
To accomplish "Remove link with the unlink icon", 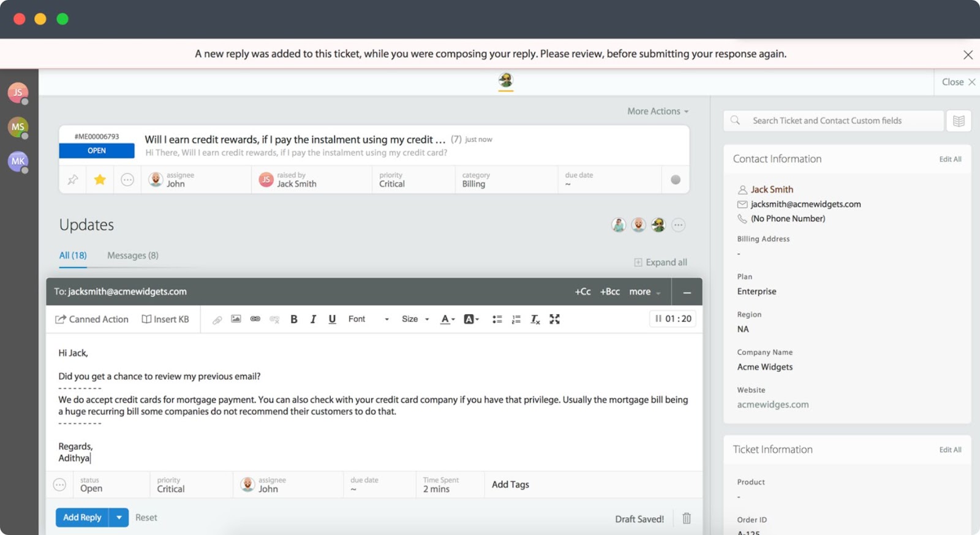I will point(274,319).
